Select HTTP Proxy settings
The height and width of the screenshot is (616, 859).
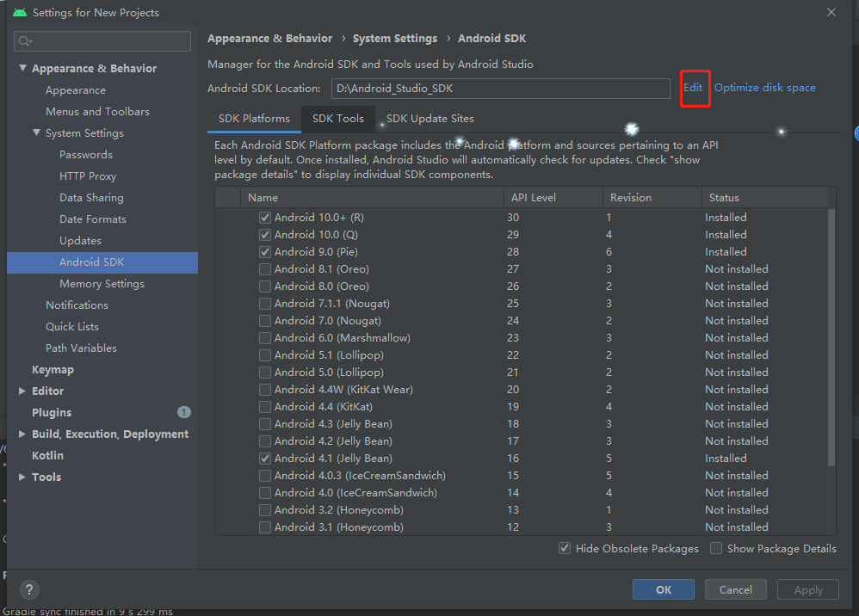coord(88,176)
